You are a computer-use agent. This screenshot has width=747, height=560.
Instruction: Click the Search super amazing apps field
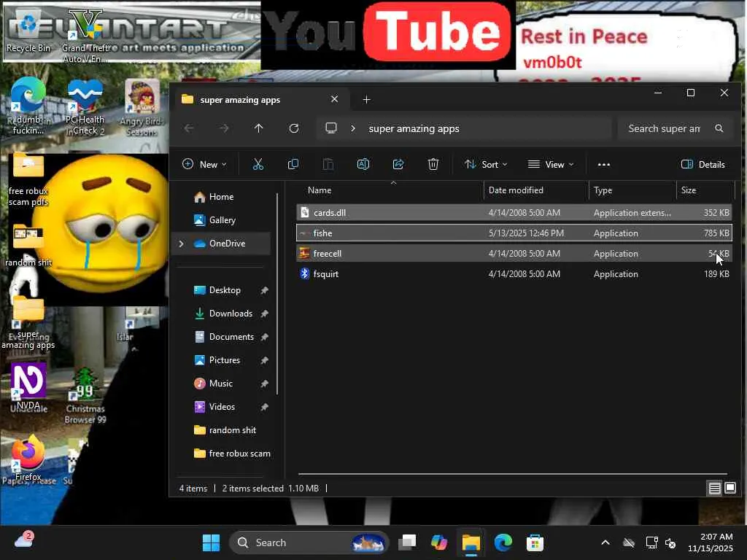click(675, 128)
